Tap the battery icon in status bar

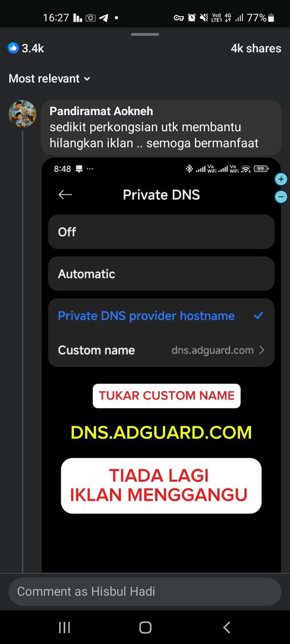tap(271, 18)
